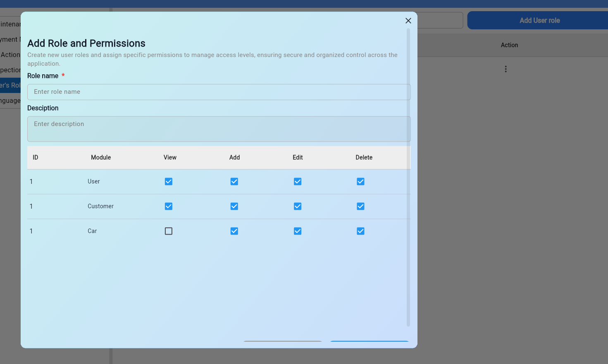Click the Add User role button
Image resolution: width=608 pixels, height=364 pixels.
pos(539,21)
